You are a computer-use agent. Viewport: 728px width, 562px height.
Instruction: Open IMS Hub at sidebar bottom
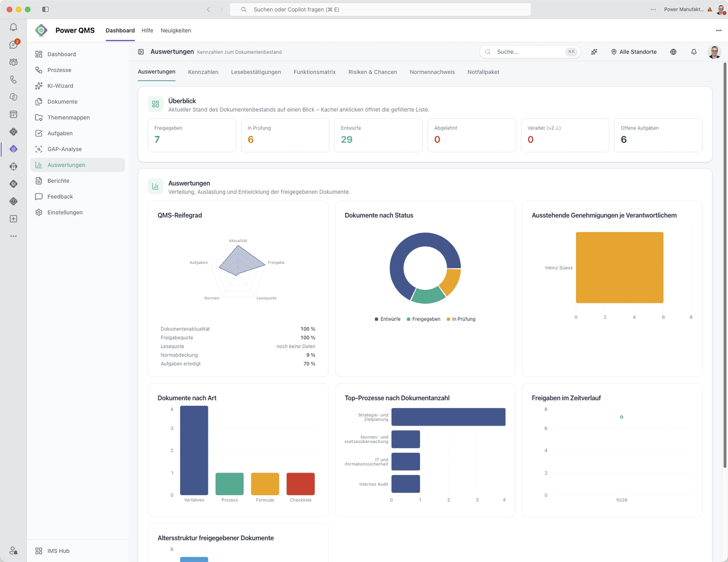(77, 551)
